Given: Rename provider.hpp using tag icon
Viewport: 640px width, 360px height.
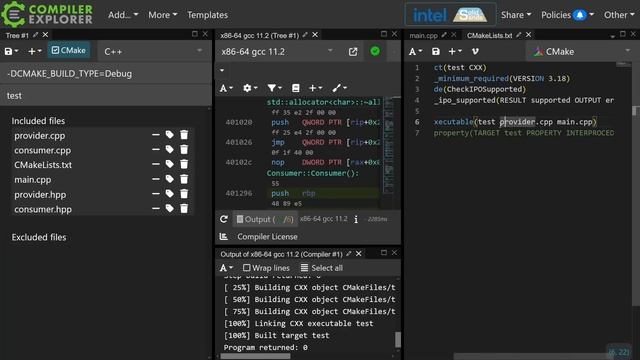Looking at the screenshot, I should [169, 193].
